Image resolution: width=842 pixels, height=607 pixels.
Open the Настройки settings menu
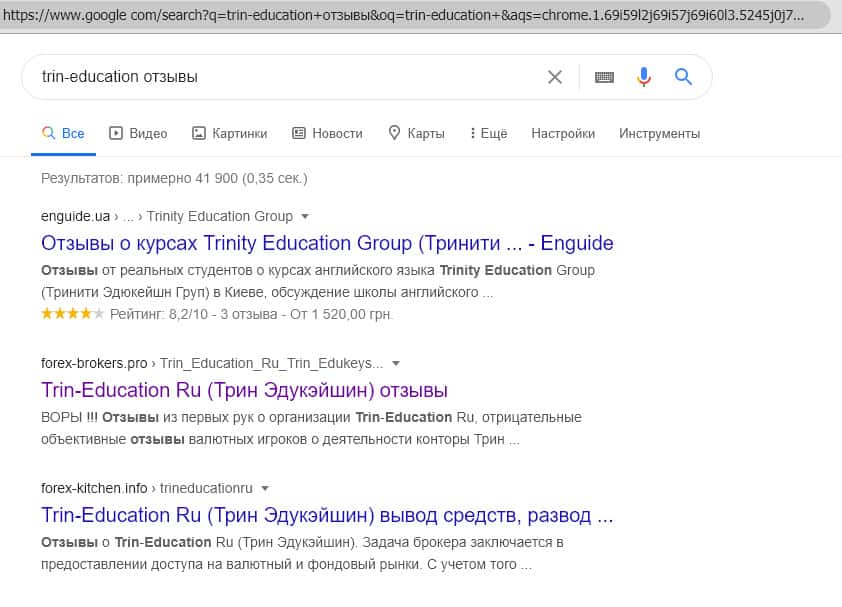(x=563, y=133)
